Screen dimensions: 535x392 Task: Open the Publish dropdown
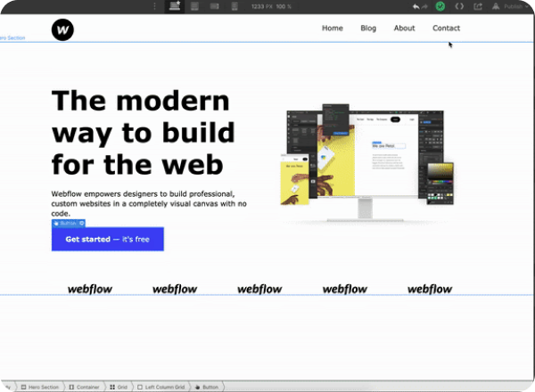(x=510, y=6)
